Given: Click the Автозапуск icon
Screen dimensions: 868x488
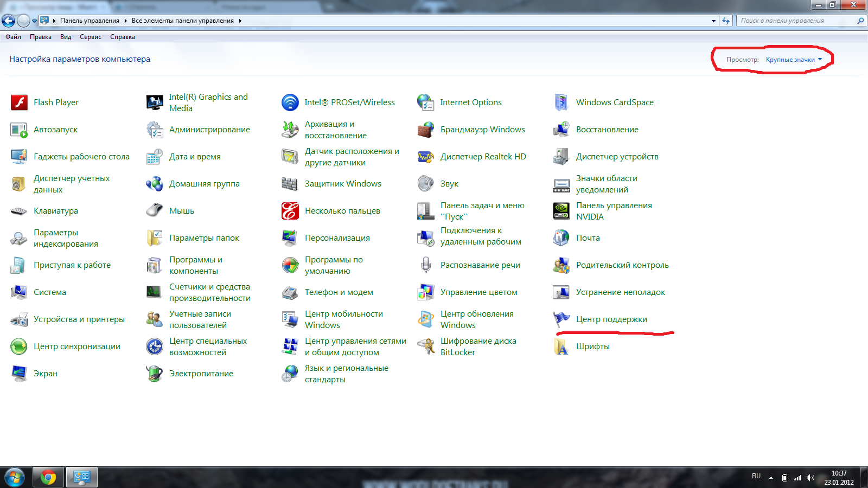Looking at the screenshot, I should [x=19, y=130].
